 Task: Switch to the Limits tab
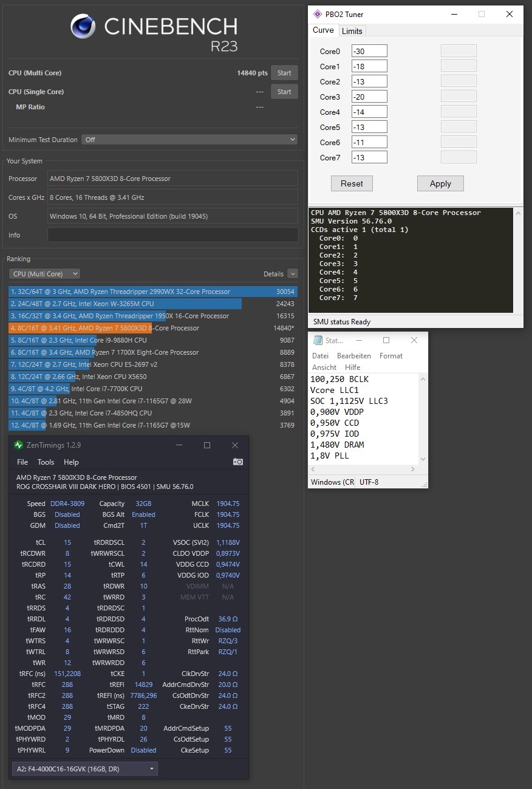(x=352, y=31)
